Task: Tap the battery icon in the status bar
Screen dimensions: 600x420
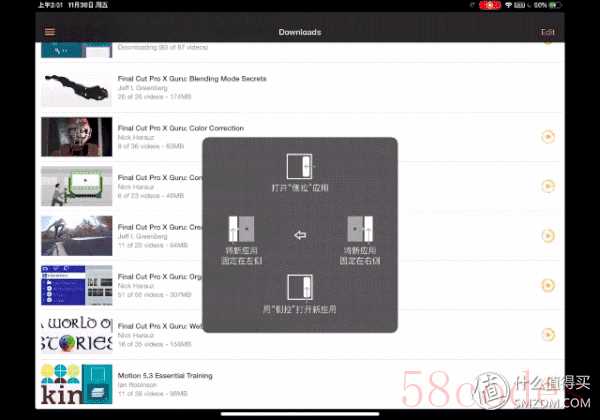Action: 555,5
